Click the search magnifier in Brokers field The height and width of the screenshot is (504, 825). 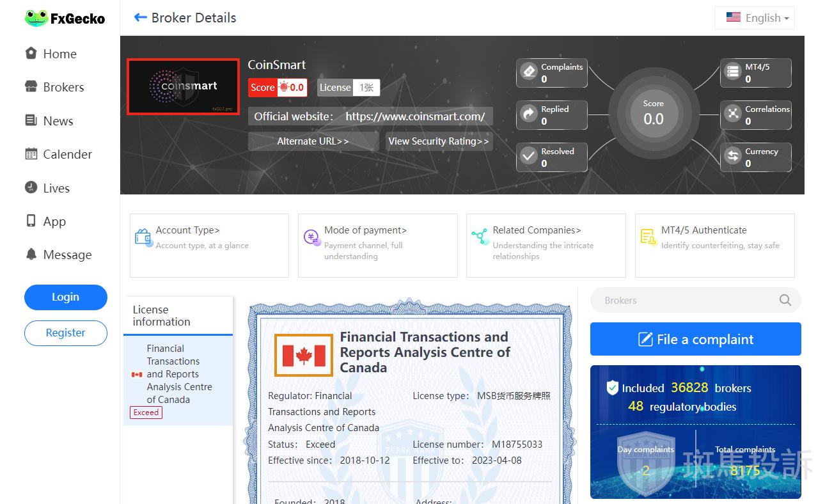coord(785,301)
